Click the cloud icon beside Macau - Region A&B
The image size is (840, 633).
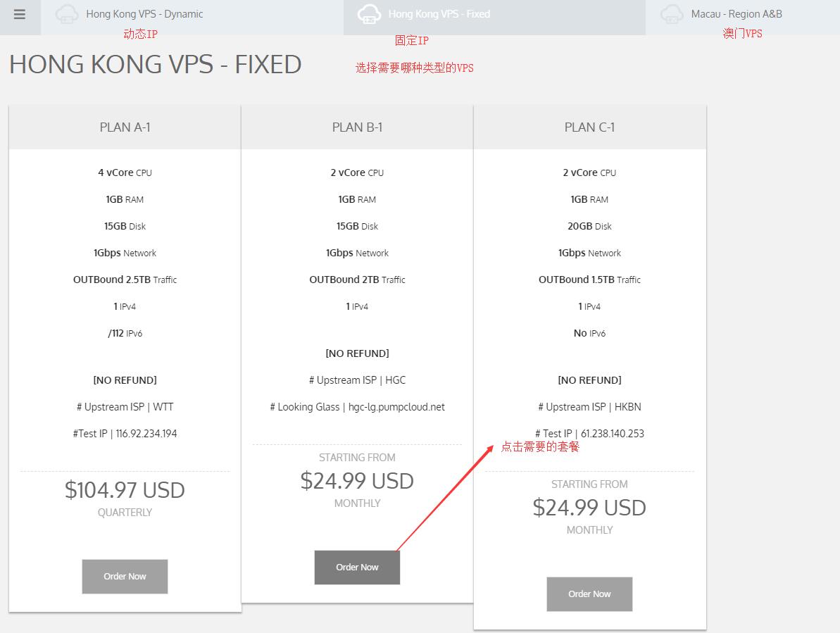tap(672, 14)
